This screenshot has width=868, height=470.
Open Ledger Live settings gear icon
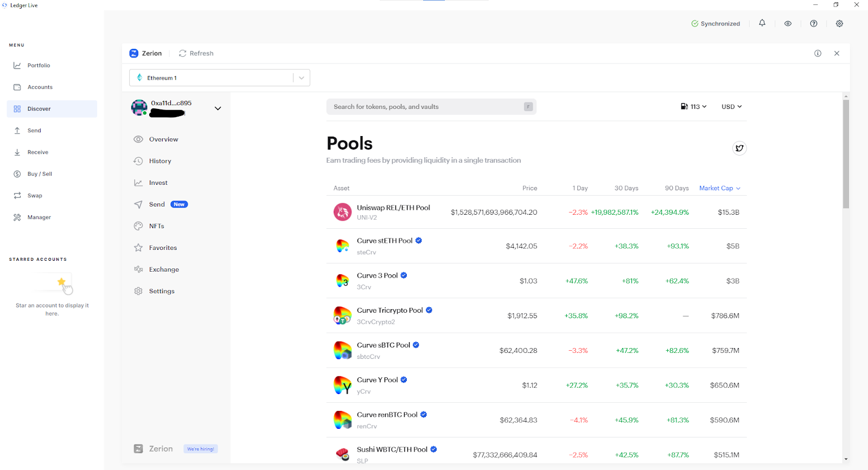(x=839, y=23)
